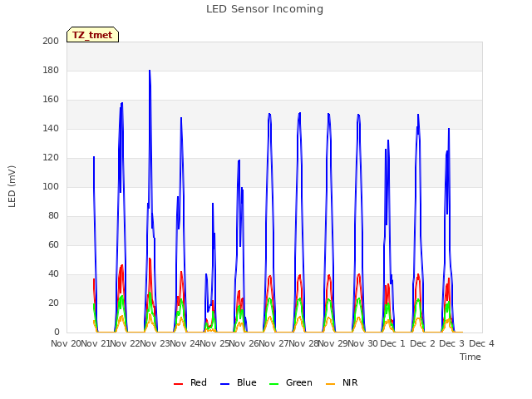
Task: Click the TZ_tmet annotation label
Action: click(92, 35)
